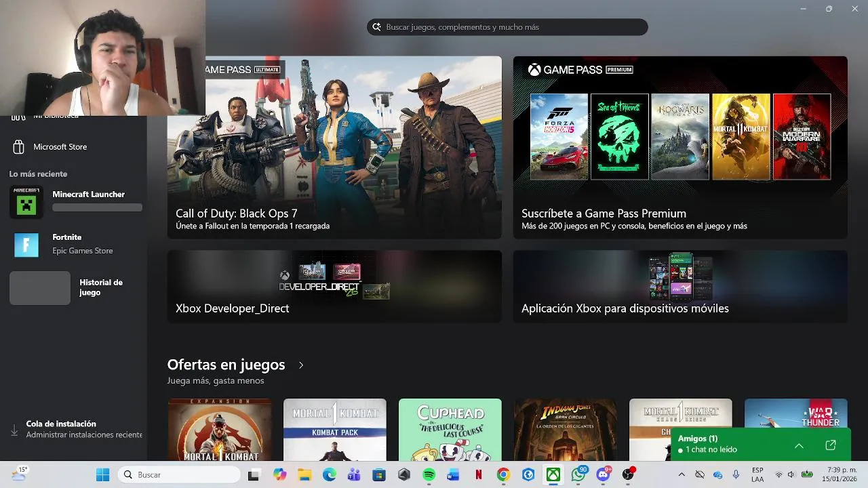The height and width of the screenshot is (488, 868).
Task: Launch Copilot from the taskbar
Action: [x=279, y=475]
